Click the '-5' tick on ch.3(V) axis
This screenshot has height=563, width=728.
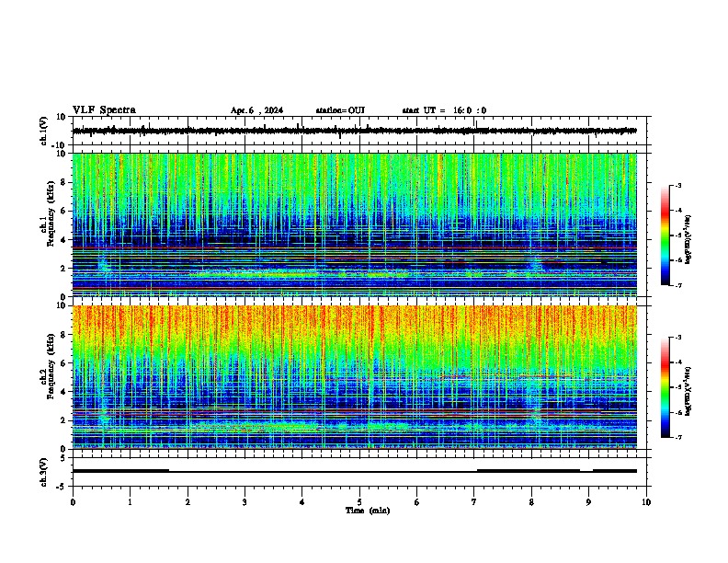tap(62, 487)
